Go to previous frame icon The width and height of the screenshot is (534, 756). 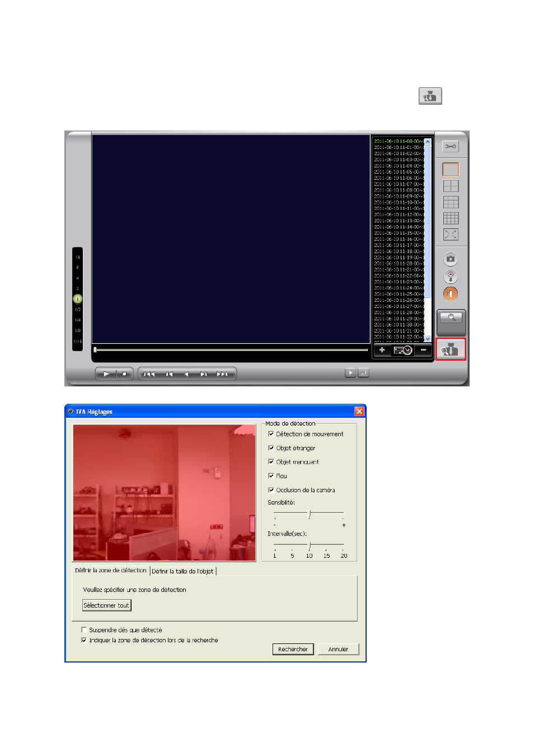[x=169, y=374]
